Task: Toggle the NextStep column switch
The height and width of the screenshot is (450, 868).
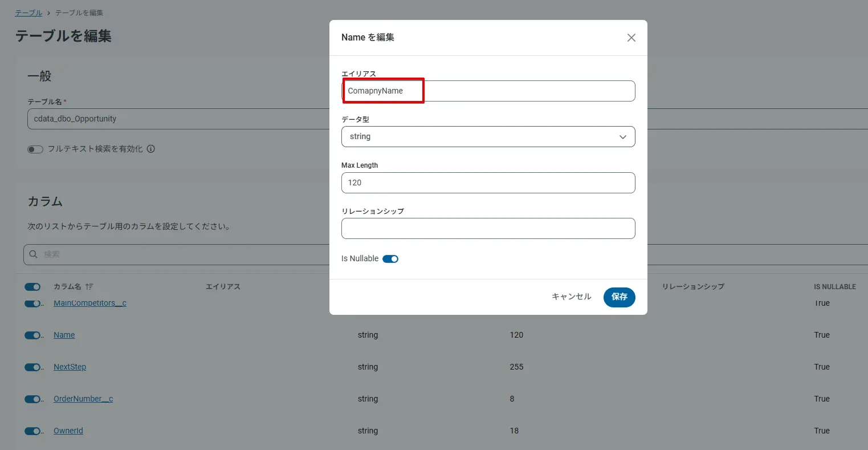Action: pos(32,367)
